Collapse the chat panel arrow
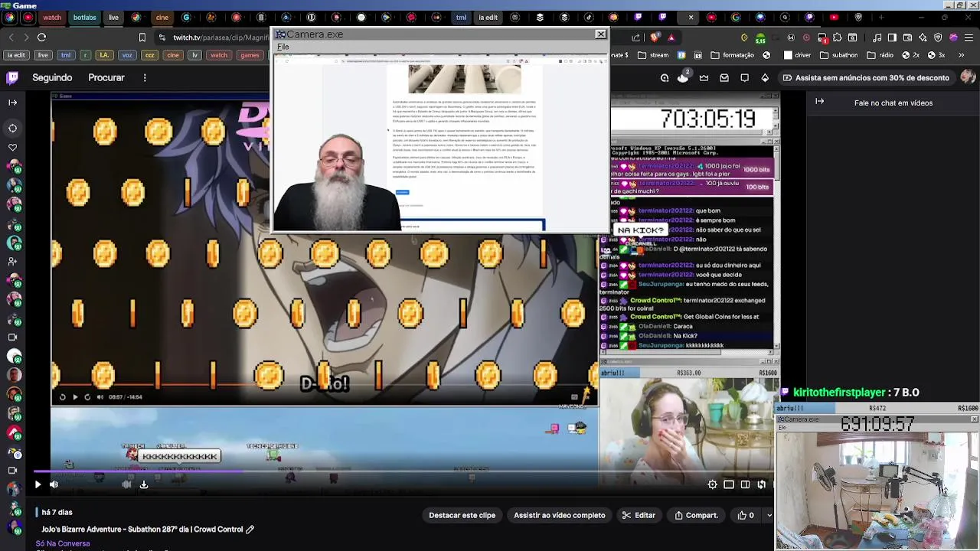 click(819, 101)
